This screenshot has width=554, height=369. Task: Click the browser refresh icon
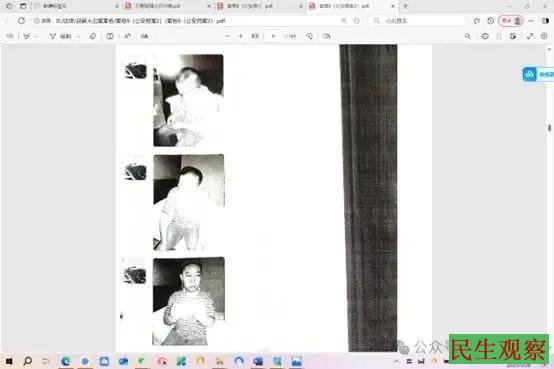pos(22,21)
